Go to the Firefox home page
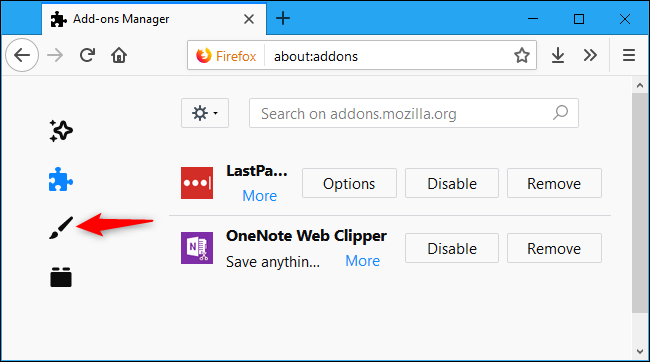650x362 pixels. point(119,55)
